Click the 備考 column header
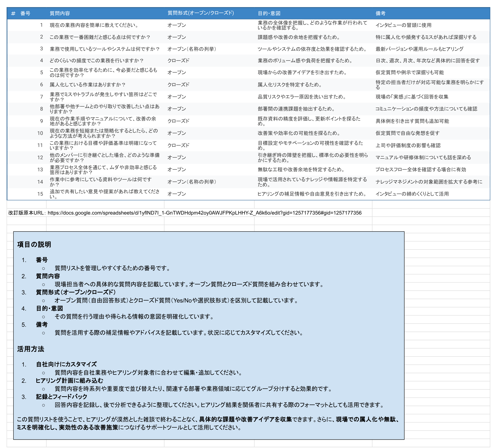The image size is (495, 448). [431, 13]
